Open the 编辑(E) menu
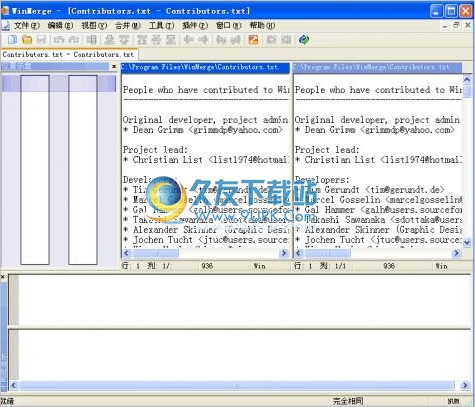The height and width of the screenshot is (407, 475). click(x=60, y=26)
